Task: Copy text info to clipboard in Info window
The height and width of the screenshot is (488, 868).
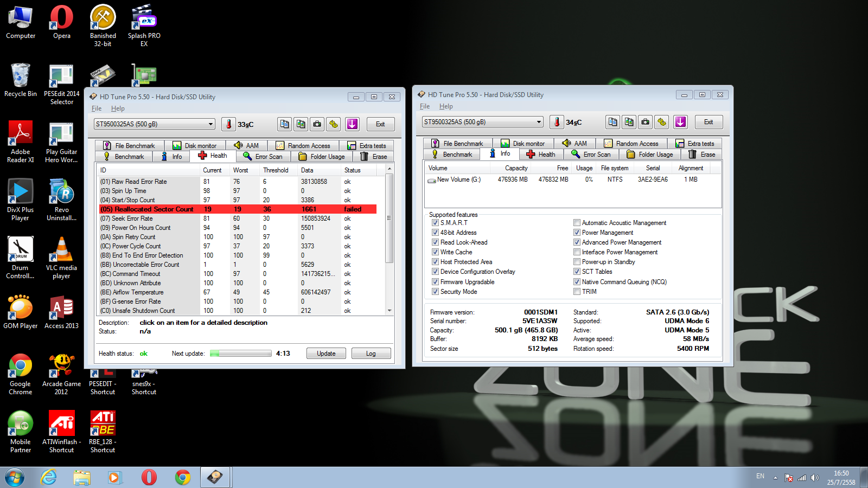Action: [613, 122]
